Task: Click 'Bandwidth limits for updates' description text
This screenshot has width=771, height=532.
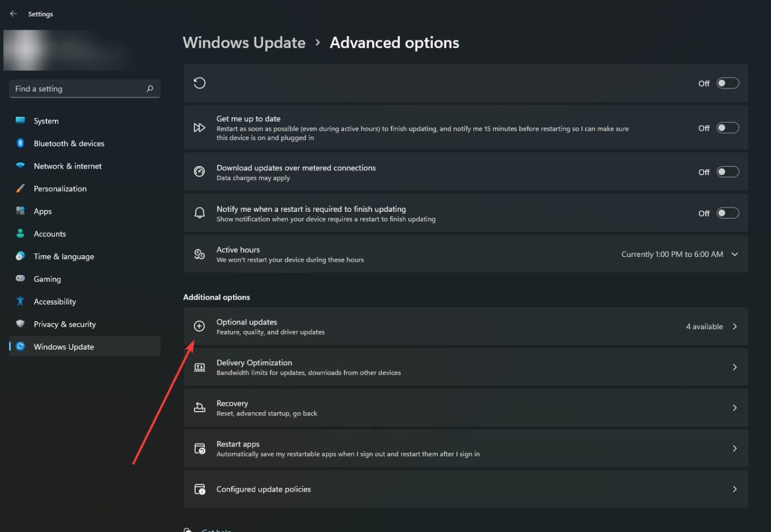Action: coord(308,373)
